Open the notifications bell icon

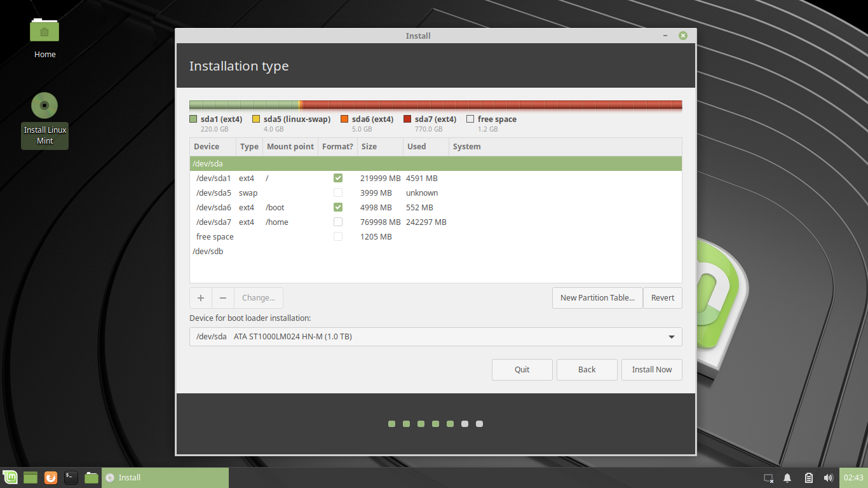point(787,478)
